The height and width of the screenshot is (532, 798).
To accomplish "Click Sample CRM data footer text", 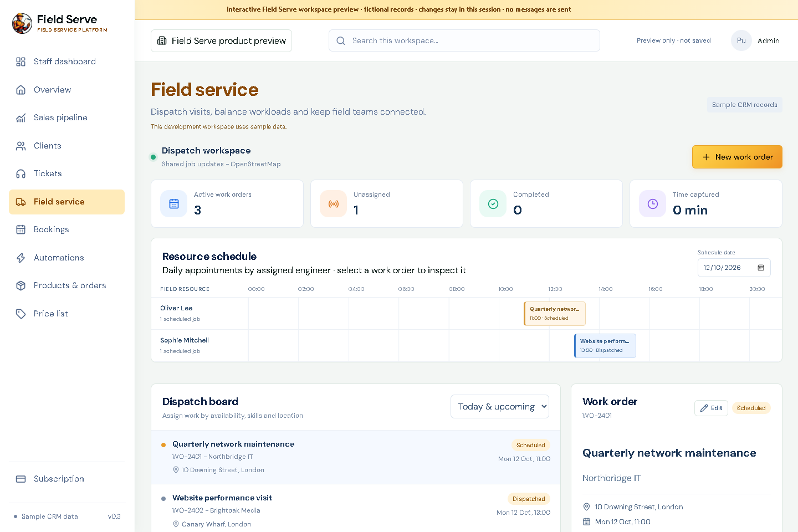I will pos(50,516).
